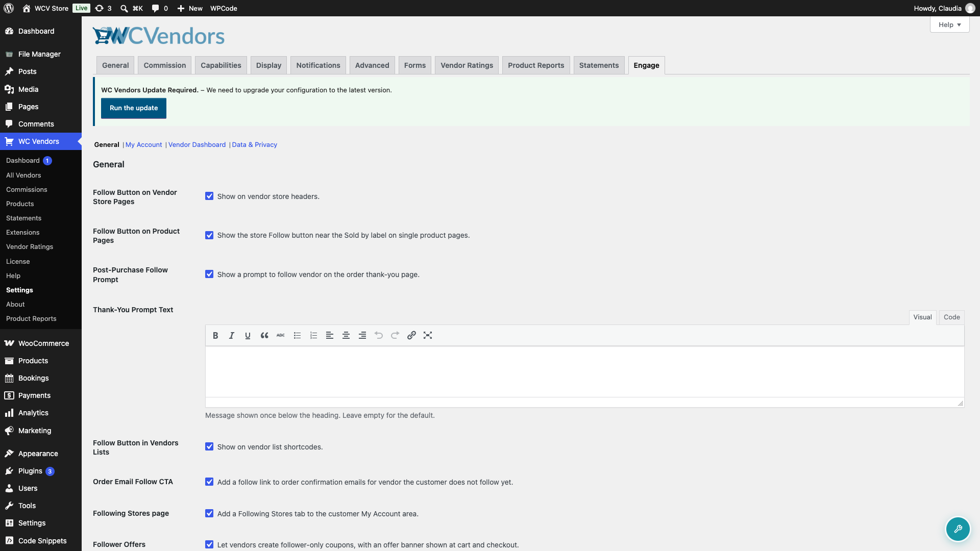Click the WC Vendors logo

pos(159,36)
